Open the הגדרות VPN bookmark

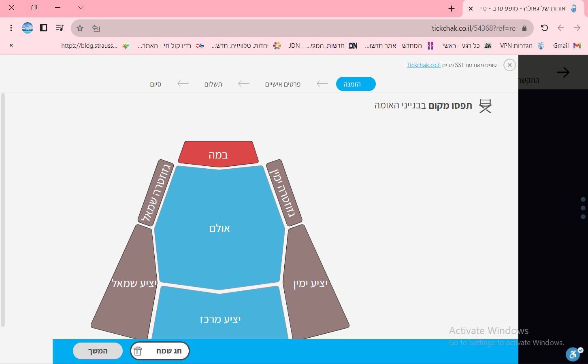(x=522, y=46)
